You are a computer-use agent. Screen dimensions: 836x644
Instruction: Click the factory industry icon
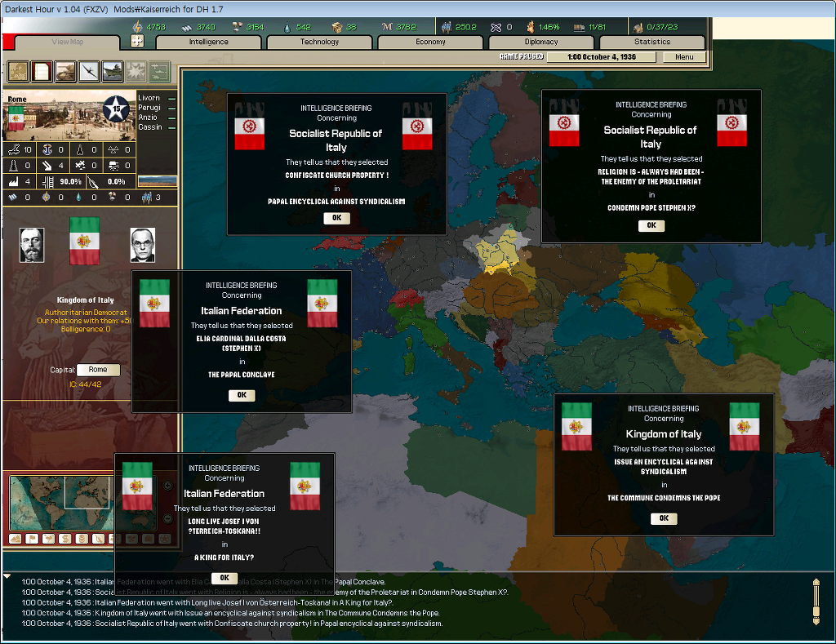tap(14, 182)
